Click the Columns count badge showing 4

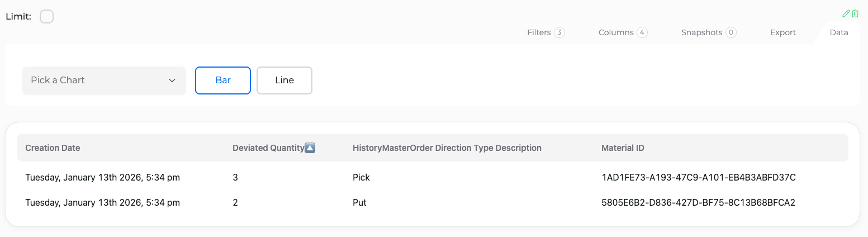(x=642, y=32)
